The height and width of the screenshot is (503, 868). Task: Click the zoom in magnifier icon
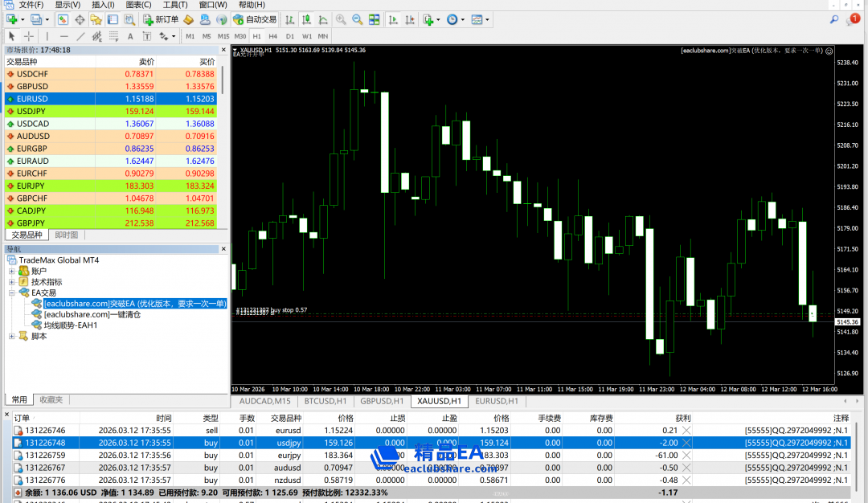pos(341,19)
